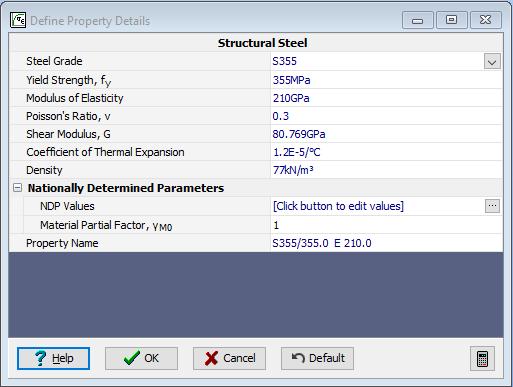Click the Structural Steel header
The image size is (513, 387).
262,43
